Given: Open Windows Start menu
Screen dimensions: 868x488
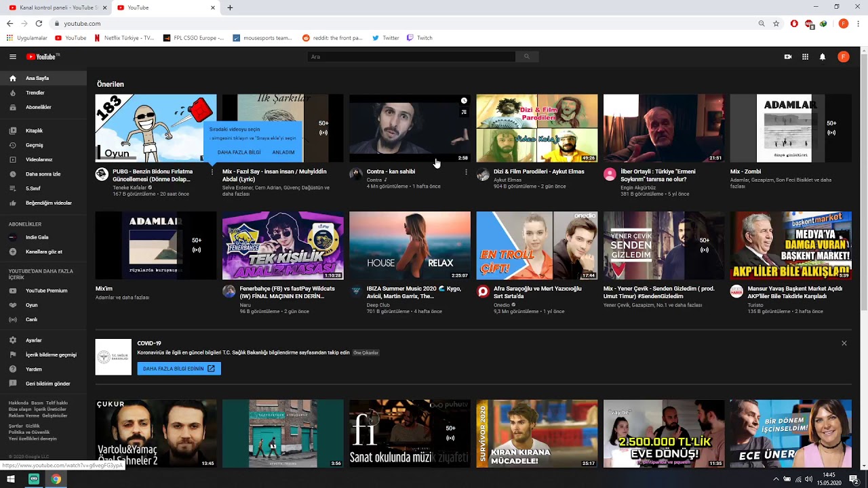Looking at the screenshot, I should pyautogui.click(x=11, y=479).
